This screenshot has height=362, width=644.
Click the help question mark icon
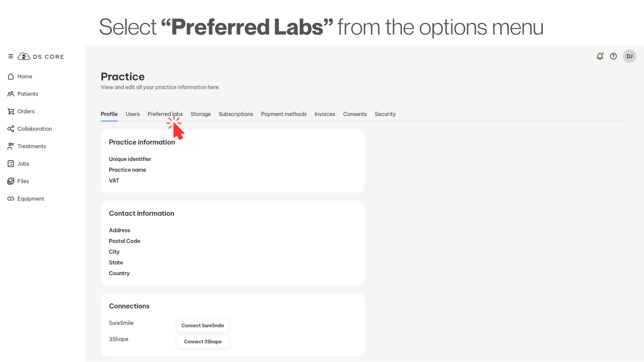tap(613, 56)
